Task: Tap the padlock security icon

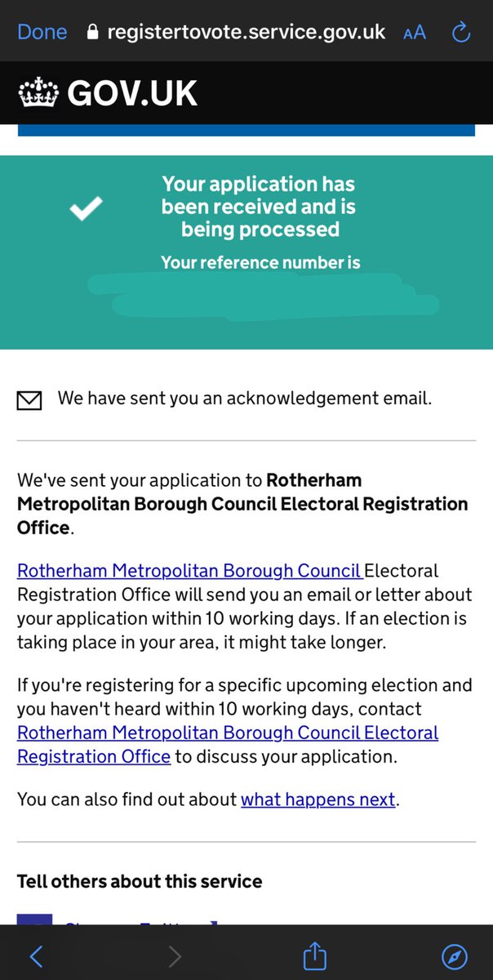Action: click(93, 33)
